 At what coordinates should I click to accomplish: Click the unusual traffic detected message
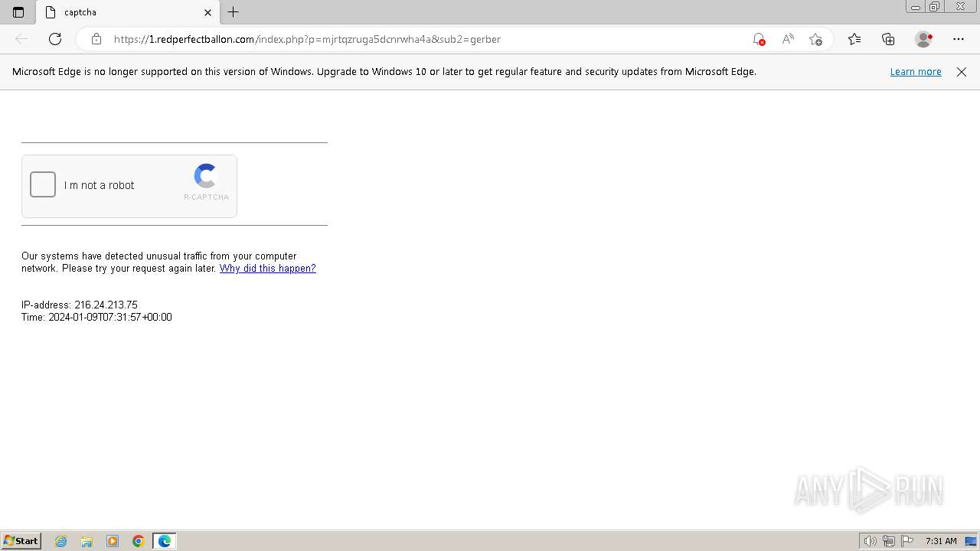pos(168,262)
